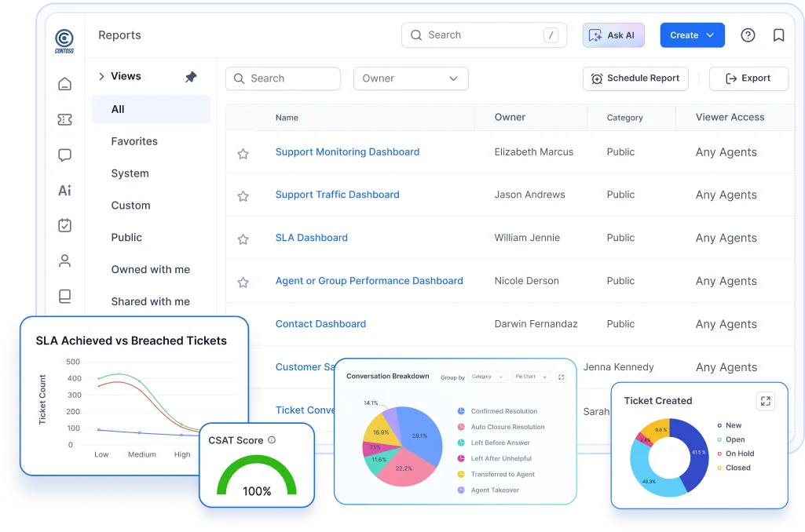This screenshot has width=805, height=532.
Task: Click the Transferred to Agent legend entry
Action: tap(496, 475)
